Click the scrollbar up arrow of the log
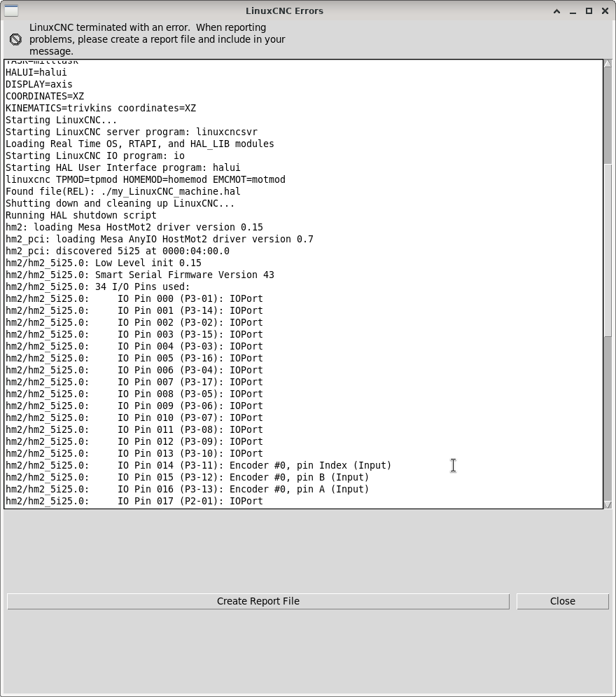Viewport: 616px width, 697px height. (608, 64)
